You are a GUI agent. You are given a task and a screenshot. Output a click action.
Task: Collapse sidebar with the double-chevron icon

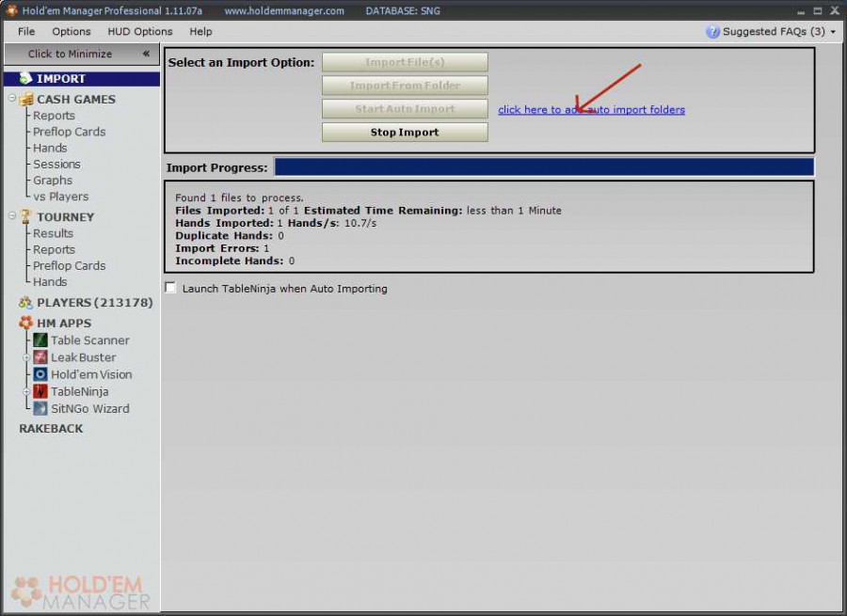pos(146,54)
